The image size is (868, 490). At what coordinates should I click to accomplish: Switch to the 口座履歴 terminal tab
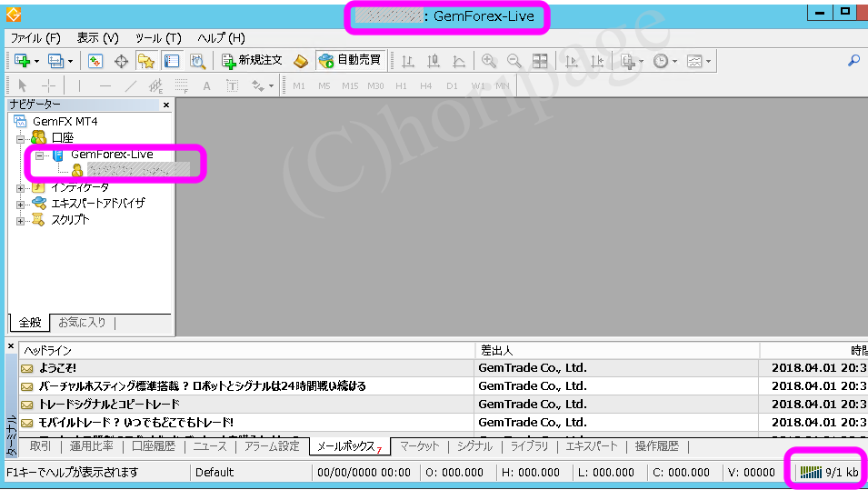click(x=154, y=446)
